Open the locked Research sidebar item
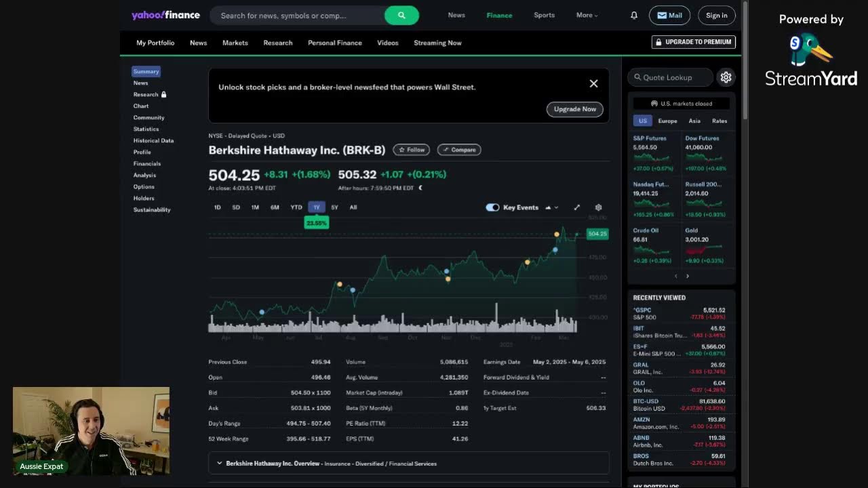868x488 pixels. point(149,94)
